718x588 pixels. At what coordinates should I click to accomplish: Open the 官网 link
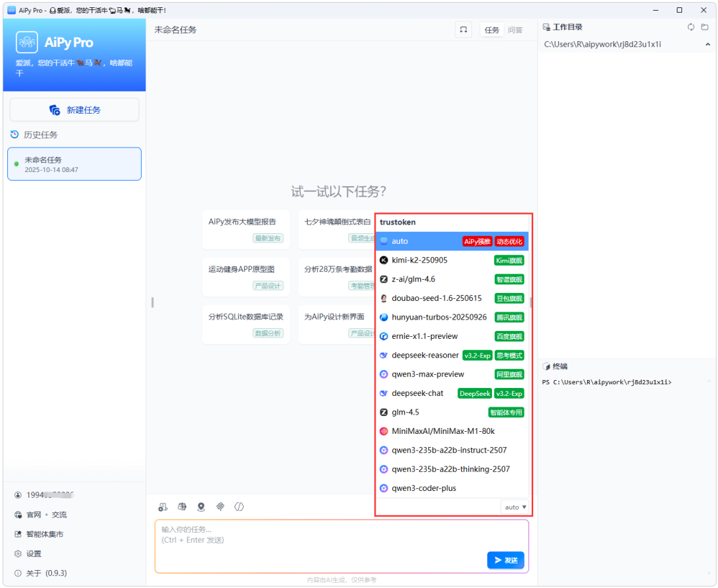click(x=33, y=514)
